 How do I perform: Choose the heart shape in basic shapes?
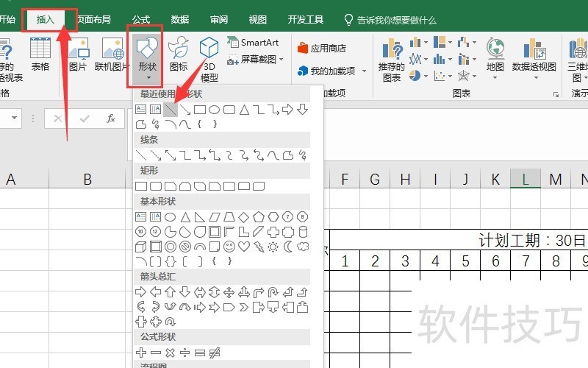[244, 247]
